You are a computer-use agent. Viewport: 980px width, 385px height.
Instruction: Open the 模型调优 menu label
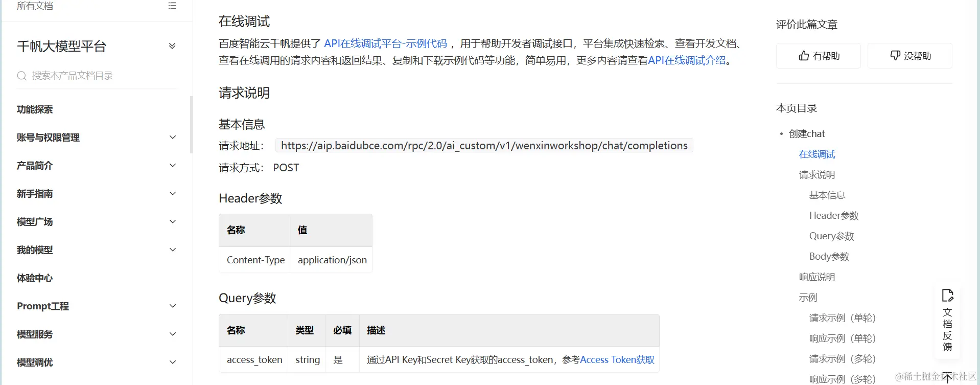point(35,363)
